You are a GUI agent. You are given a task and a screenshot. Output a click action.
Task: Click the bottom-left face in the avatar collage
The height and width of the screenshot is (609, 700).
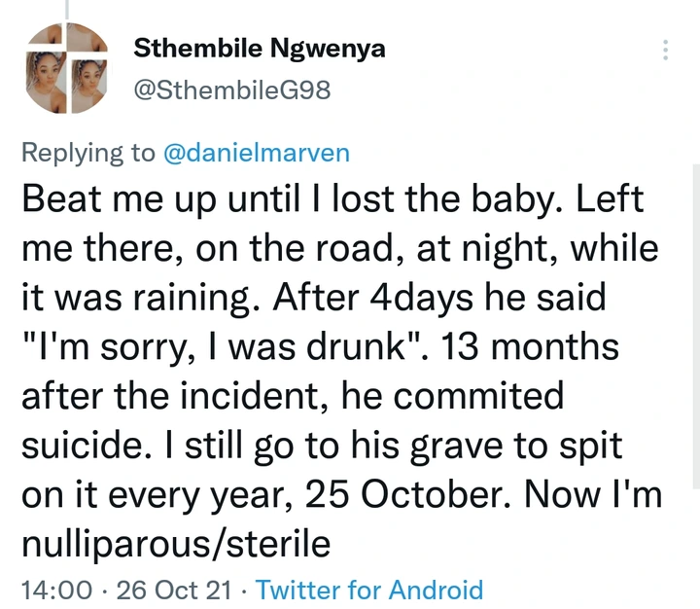pos(46,83)
